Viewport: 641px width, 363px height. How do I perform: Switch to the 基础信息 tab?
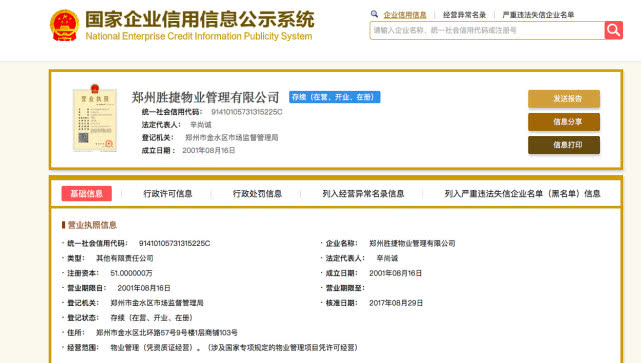click(x=86, y=193)
